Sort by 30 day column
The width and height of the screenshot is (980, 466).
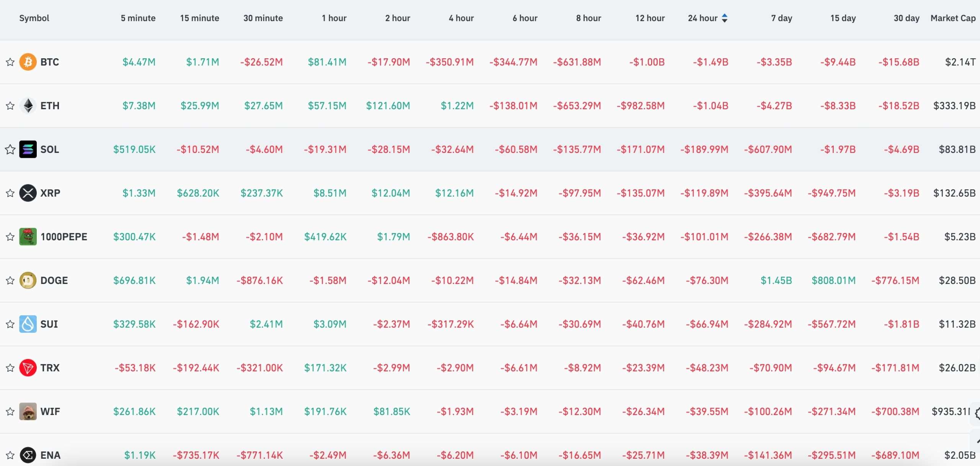(906, 18)
